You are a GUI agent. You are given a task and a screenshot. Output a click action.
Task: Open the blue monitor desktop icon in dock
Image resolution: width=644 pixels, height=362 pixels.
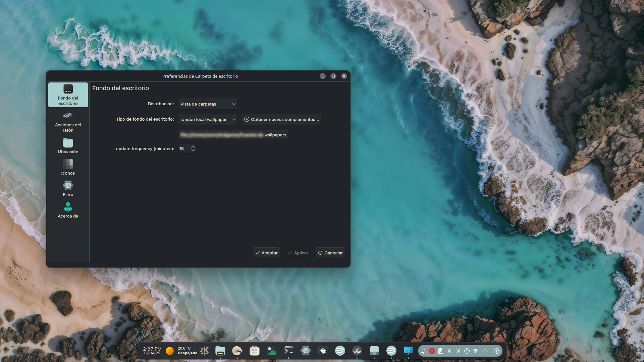tap(409, 351)
